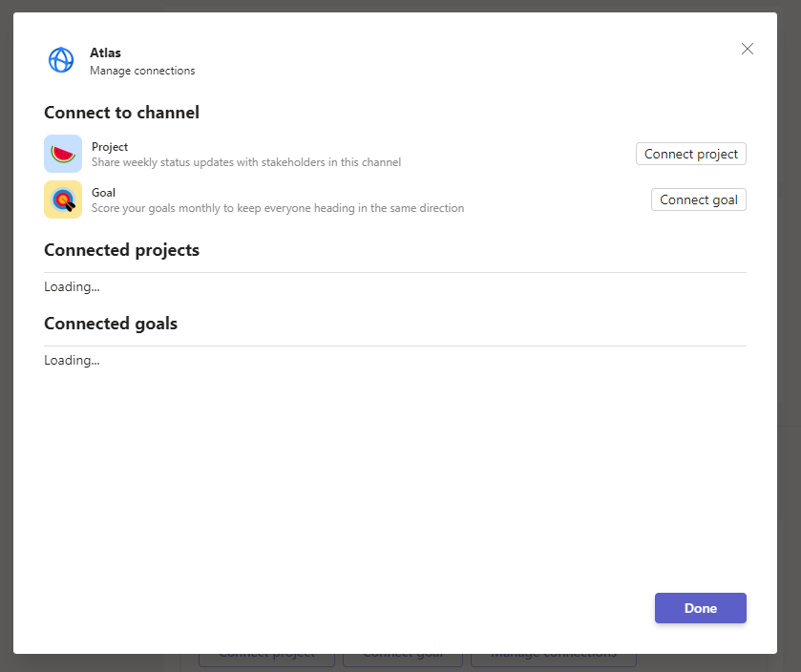Confirm with the Done button

coord(700,608)
